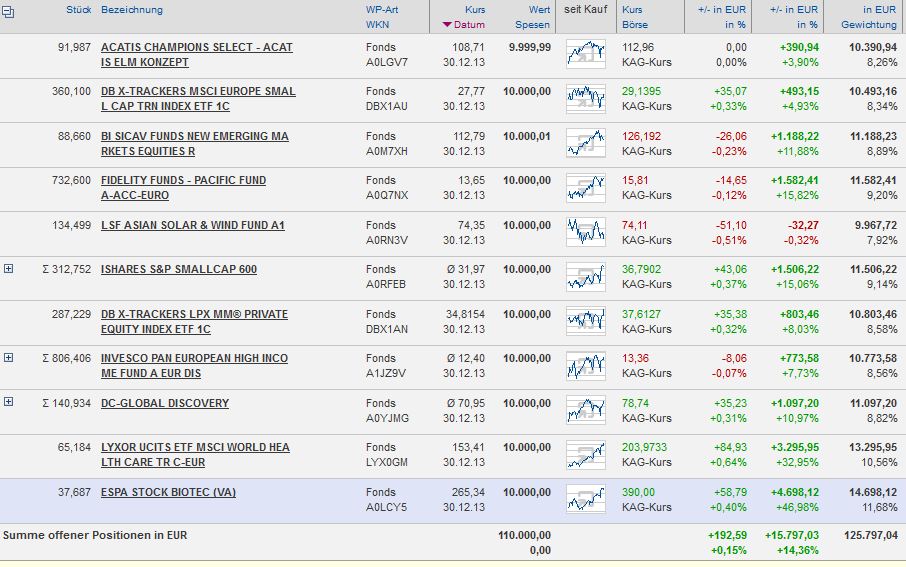The height and width of the screenshot is (567, 906).
Task: Sort by the Bezeichnung column header
Action: point(132,10)
